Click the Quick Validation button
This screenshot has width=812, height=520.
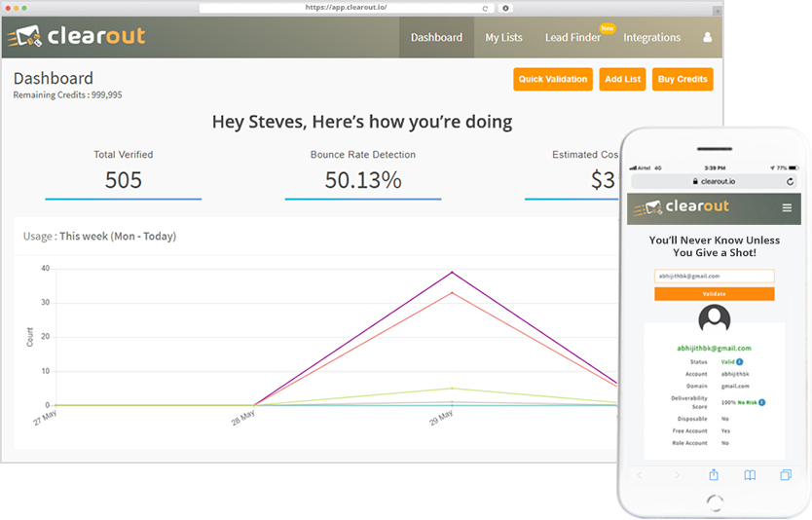(552, 79)
